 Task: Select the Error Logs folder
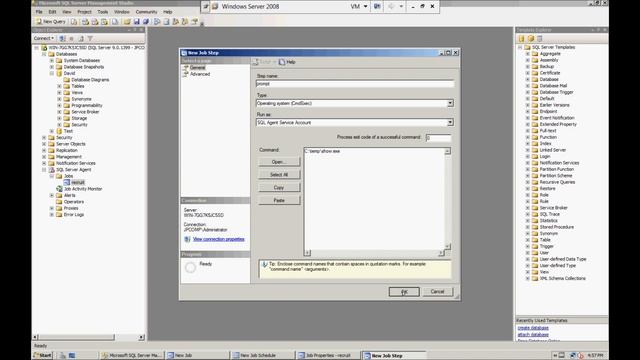(74, 215)
